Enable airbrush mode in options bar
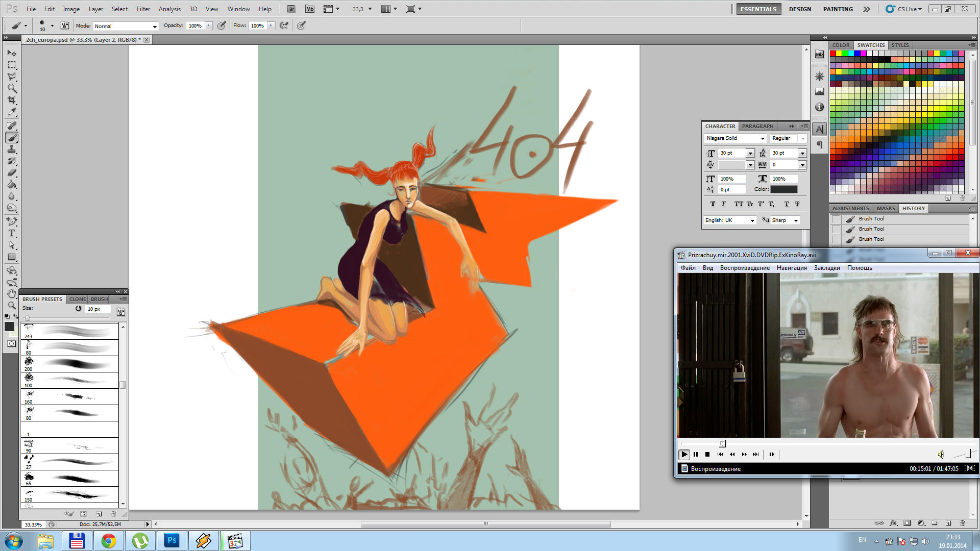Screen dimensions: 980x551 [284, 26]
